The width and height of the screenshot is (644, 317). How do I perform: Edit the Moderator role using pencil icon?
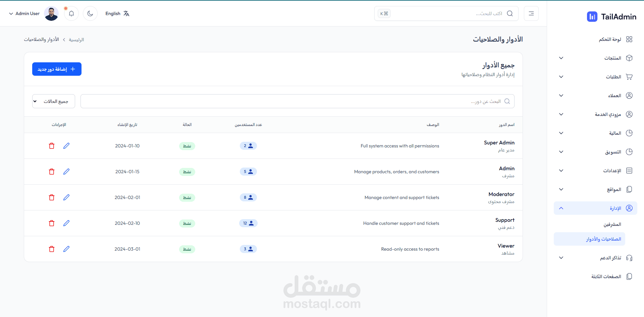[66, 197]
